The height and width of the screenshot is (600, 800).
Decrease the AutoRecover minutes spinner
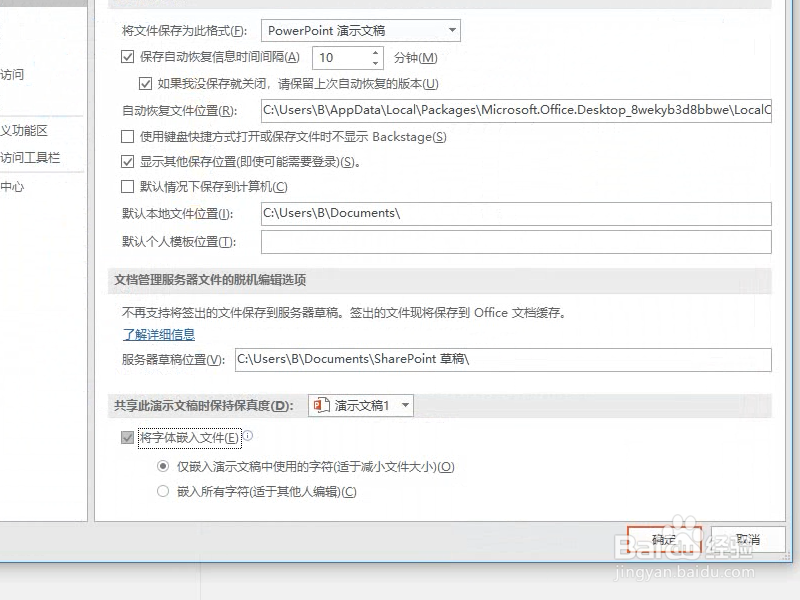[x=376, y=63]
